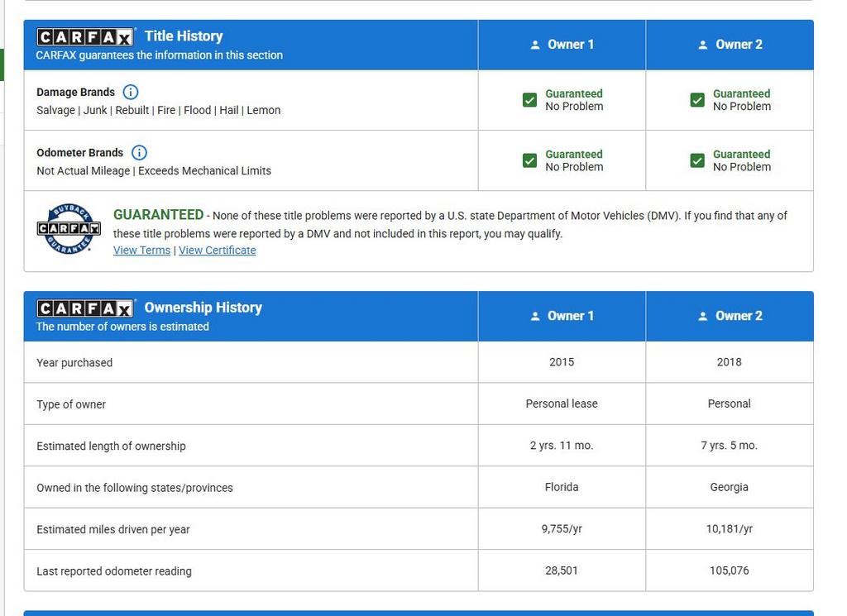847x616 pixels.
Task: Select the Title History section heading
Action: pos(184,36)
